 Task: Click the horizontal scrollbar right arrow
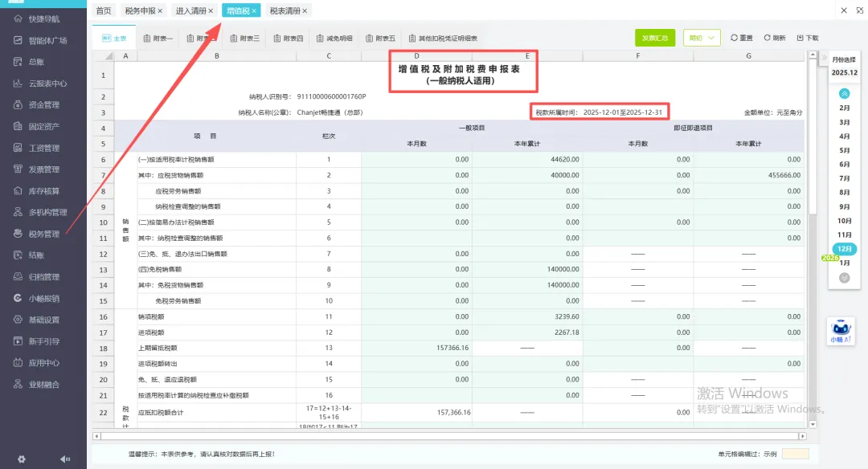tap(802, 436)
